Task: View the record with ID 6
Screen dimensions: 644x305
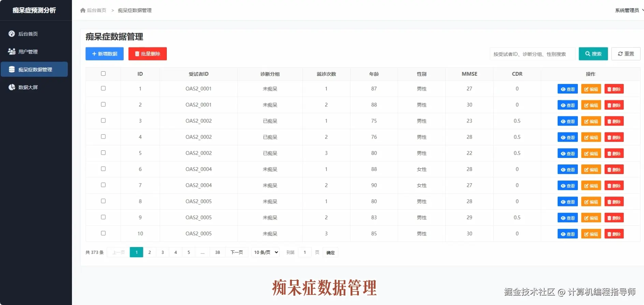Action: pos(568,170)
